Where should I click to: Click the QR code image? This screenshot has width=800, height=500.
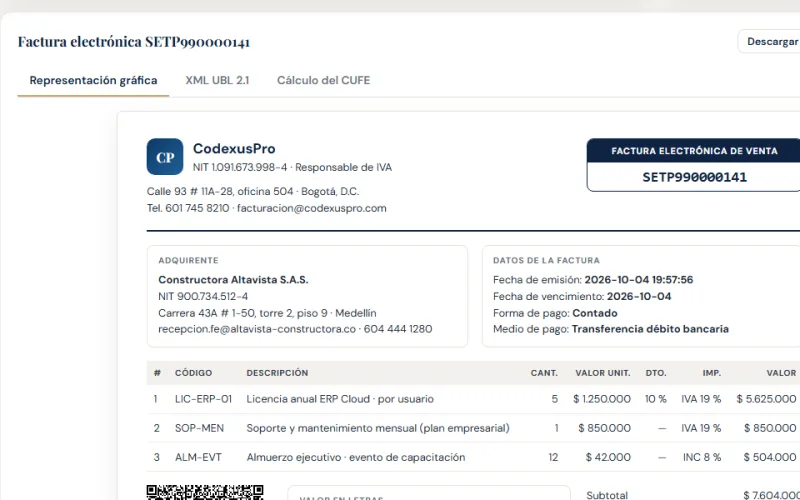[205, 492]
